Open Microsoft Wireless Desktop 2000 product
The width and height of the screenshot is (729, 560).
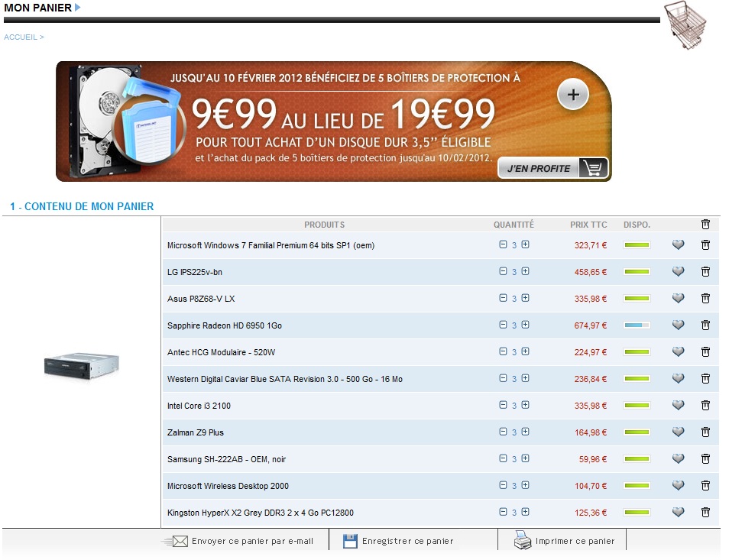pyautogui.click(x=228, y=486)
